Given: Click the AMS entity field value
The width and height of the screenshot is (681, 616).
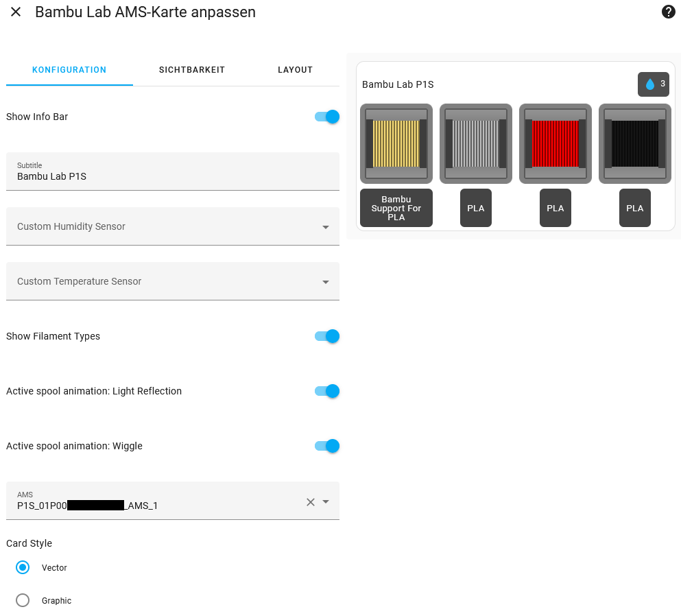Looking at the screenshot, I should [x=87, y=506].
